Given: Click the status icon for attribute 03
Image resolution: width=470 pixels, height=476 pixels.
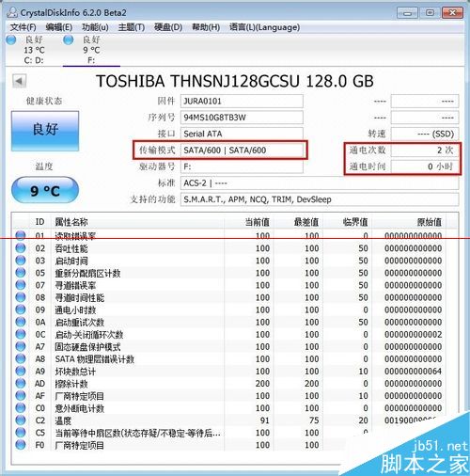Looking at the screenshot, I should click(21, 261).
